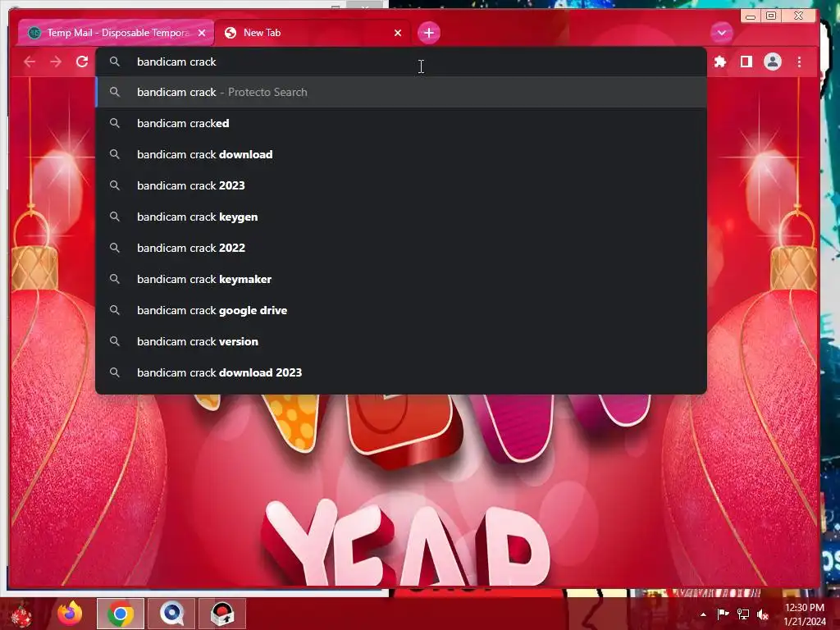Choose suggestion 'bandicam crack version'
840x630 pixels.
400,341
